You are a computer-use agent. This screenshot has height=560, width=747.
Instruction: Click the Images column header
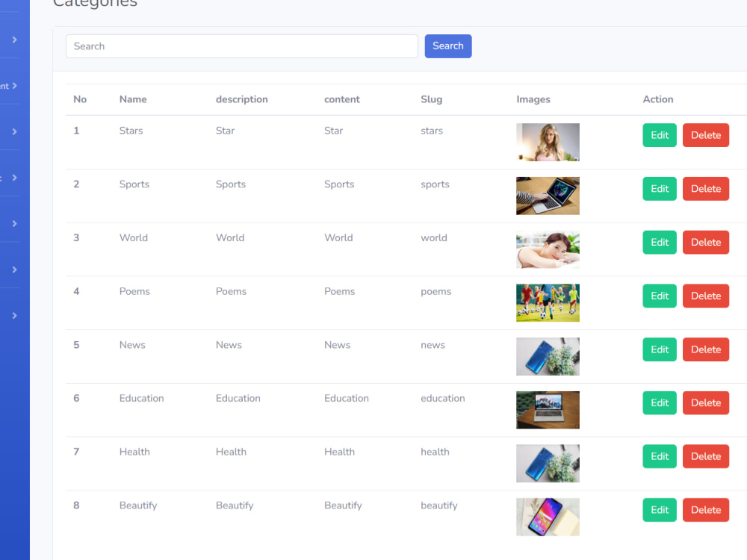[x=533, y=99]
